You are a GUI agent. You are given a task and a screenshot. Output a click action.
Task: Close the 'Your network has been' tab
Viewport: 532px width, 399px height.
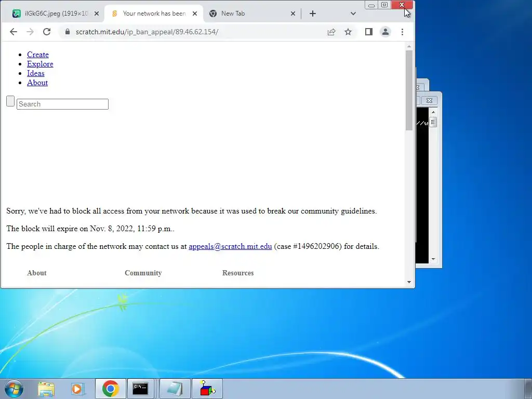(195, 14)
